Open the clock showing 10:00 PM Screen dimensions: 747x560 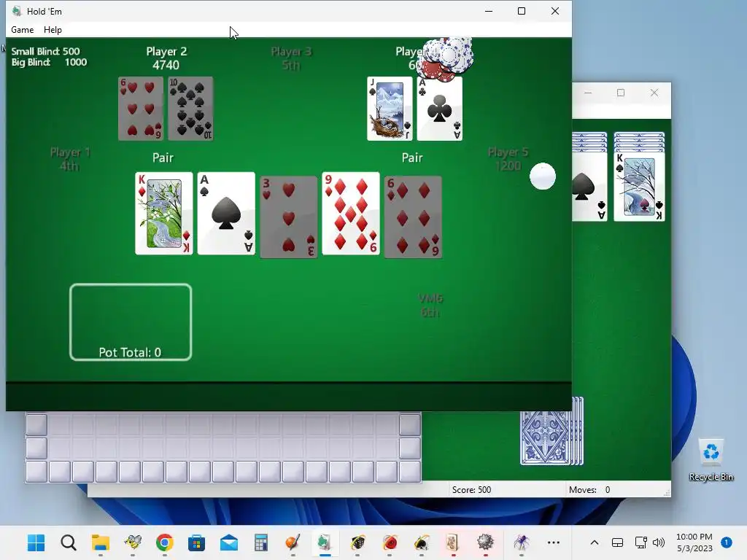694,542
